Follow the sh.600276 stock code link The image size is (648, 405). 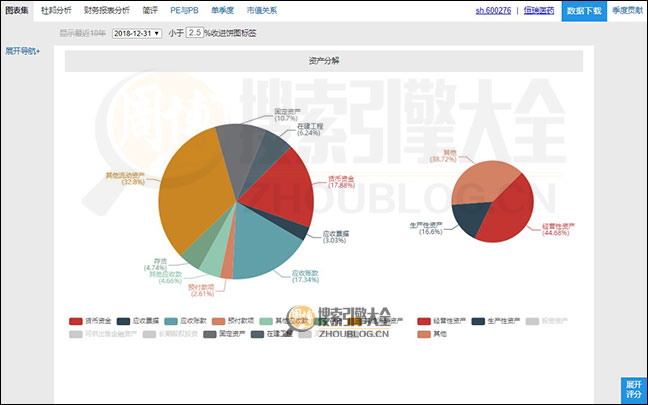click(493, 10)
